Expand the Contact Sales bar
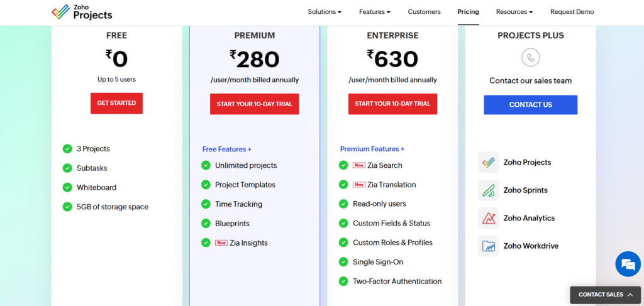Image resolution: width=644 pixels, height=306 pixels. (x=606, y=295)
